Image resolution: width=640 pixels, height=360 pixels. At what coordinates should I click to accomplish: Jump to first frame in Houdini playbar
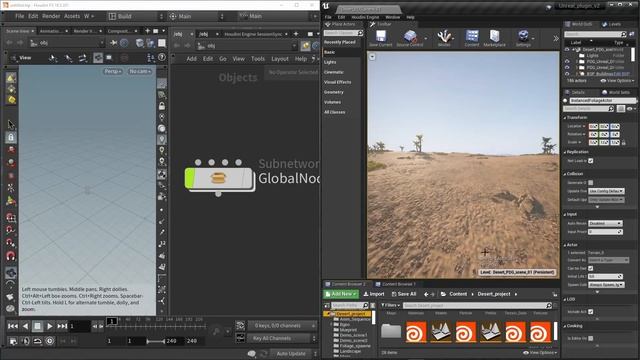13,326
